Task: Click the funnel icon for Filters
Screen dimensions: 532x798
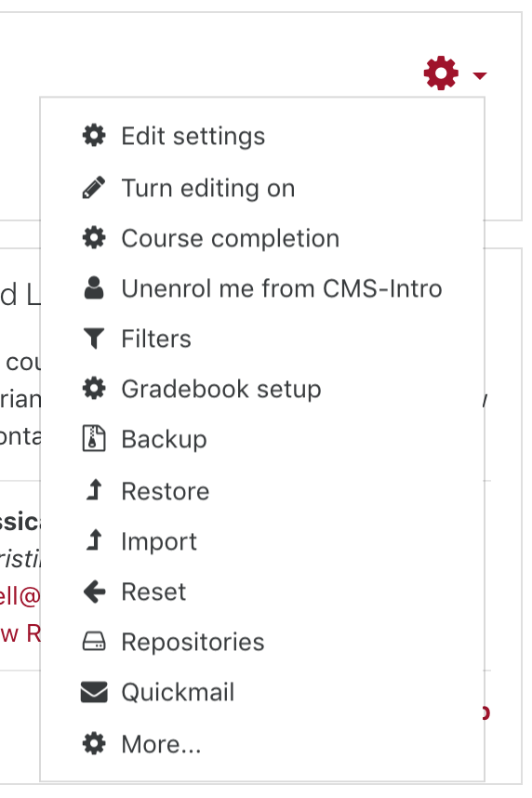Action: pos(94,339)
